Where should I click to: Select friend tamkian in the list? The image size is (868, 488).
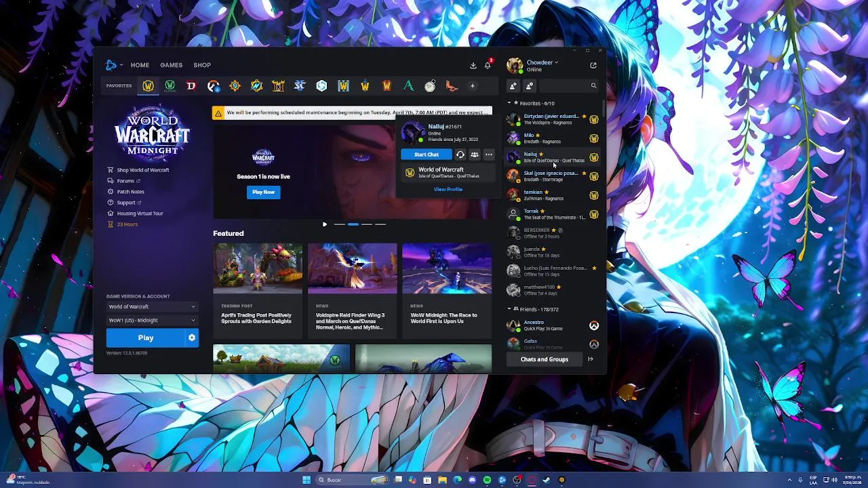(554, 195)
